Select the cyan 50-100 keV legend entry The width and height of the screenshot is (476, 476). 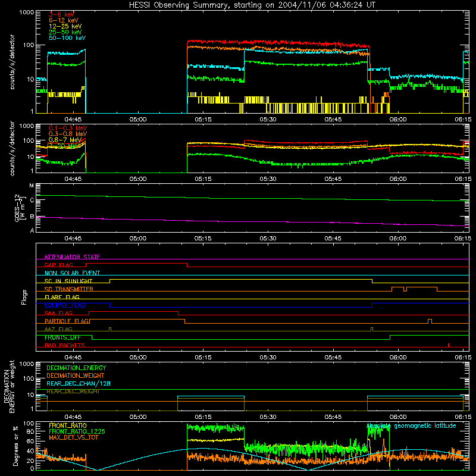point(67,38)
